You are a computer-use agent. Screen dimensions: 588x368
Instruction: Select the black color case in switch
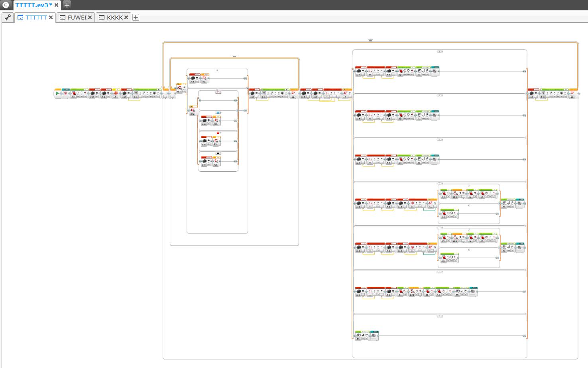[x=218, y=153]
